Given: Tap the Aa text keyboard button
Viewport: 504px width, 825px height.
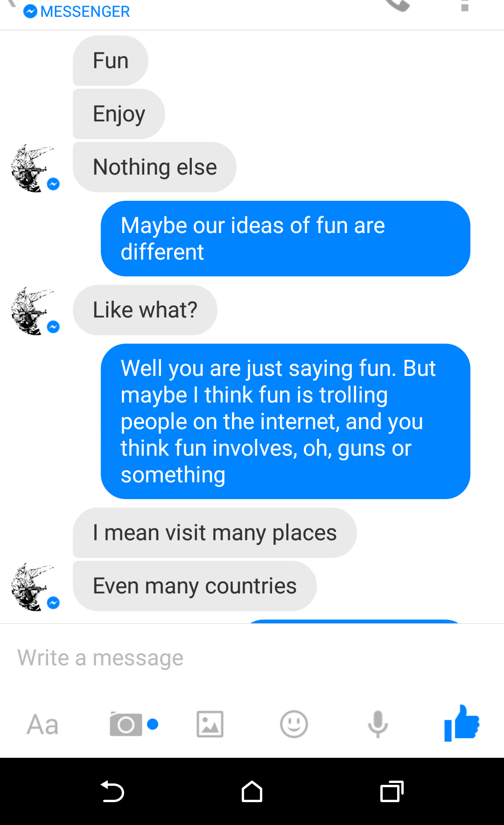Looking at the screenshot, I should point(42,725).
